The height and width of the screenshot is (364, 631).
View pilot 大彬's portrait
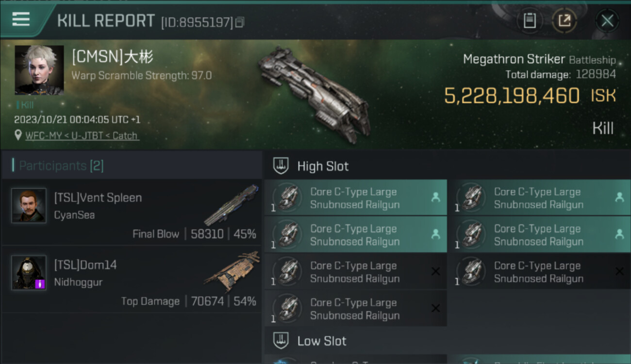click(39, 70)
